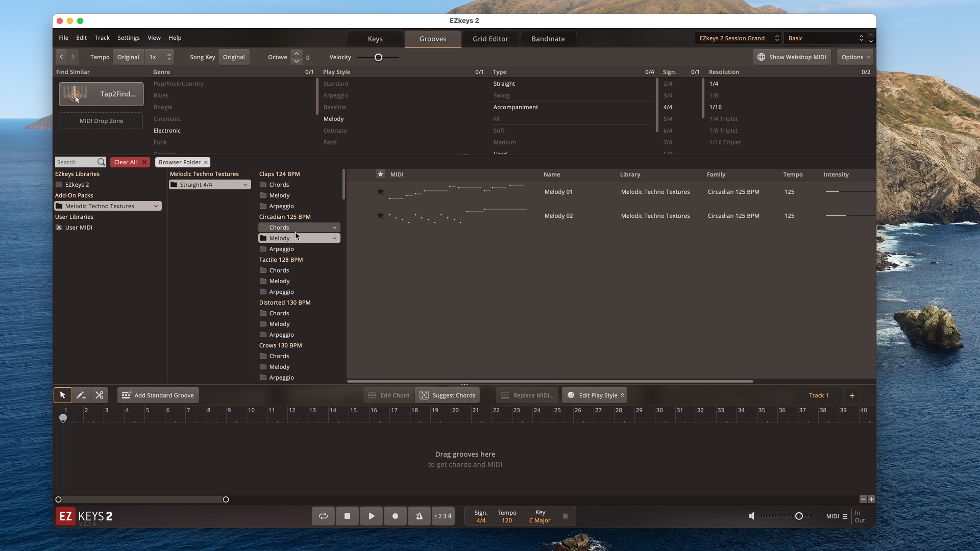
Task: Click Add Standard Groove button
Action: click(158, 395)
